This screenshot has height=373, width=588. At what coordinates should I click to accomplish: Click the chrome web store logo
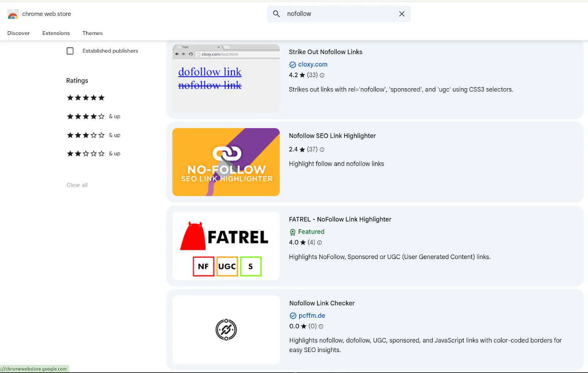coord(13,14)
